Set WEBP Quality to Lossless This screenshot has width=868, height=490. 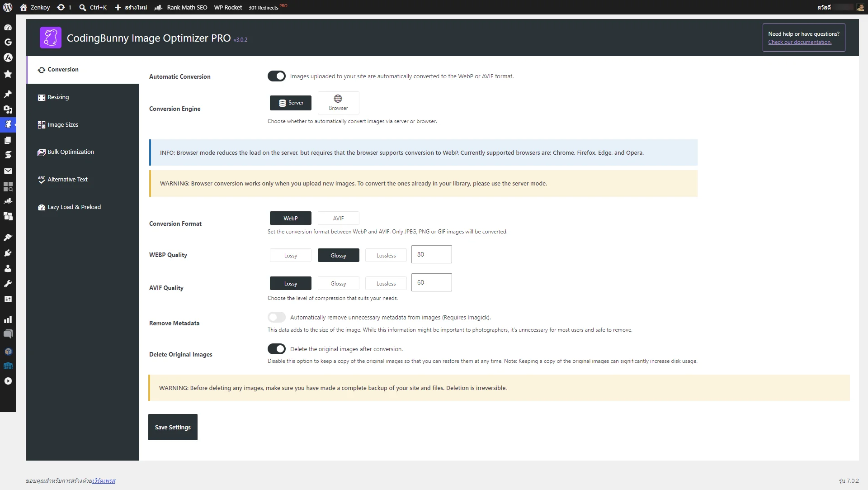tap(386, 255)
